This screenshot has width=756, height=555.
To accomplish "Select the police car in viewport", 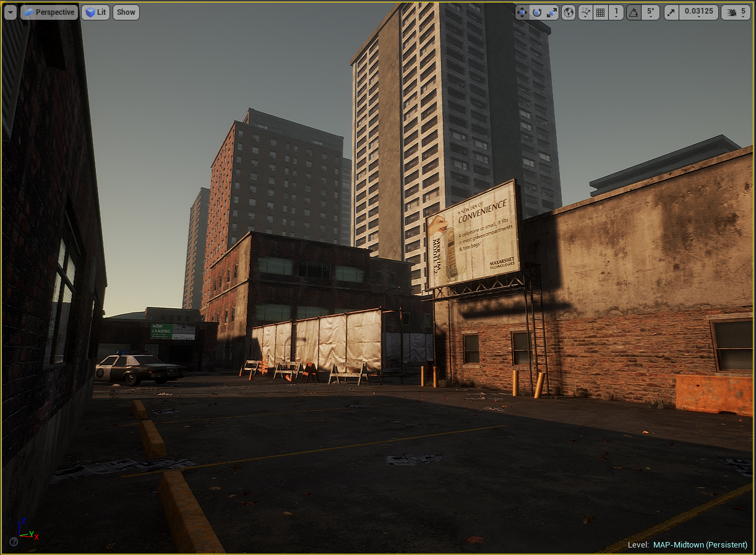I will click(139, 368).
